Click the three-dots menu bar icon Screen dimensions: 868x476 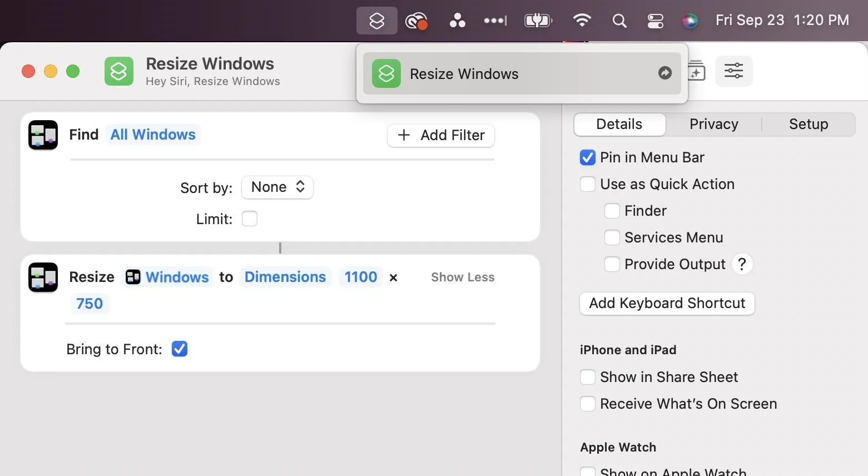pyautogui.click(x=458, y=21)
